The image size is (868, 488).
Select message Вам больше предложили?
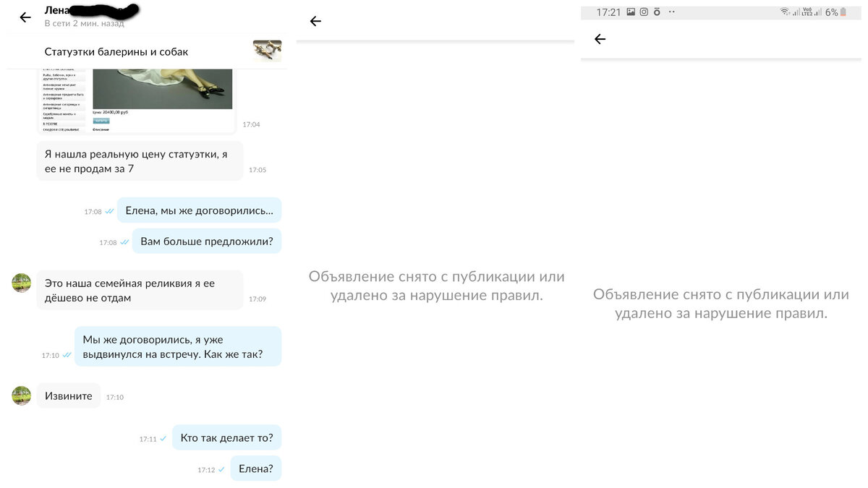(x=206, y=241)
